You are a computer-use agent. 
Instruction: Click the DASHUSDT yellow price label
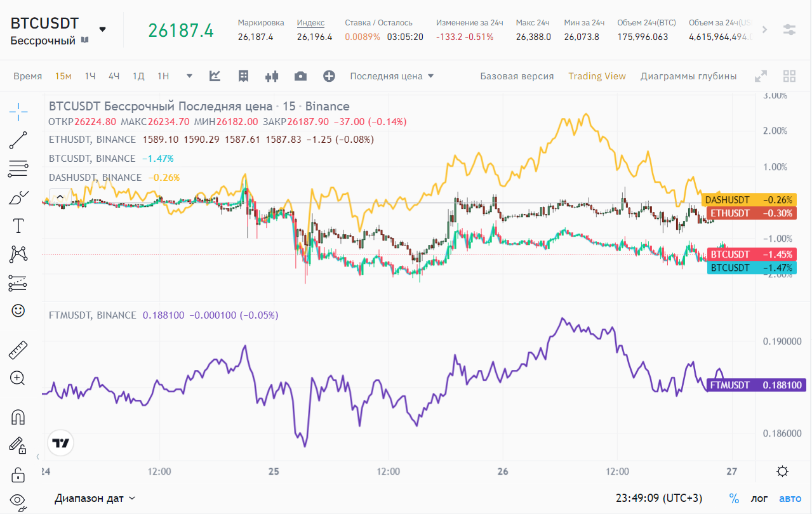tap(749, 199)
